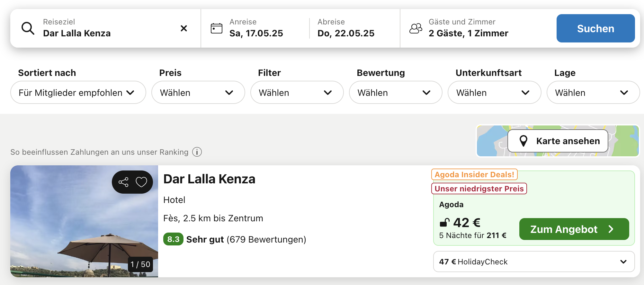Viewport: 644px width, 285px height.
Task: Expand the Bewertung dropdown
Action: [395, 93]
